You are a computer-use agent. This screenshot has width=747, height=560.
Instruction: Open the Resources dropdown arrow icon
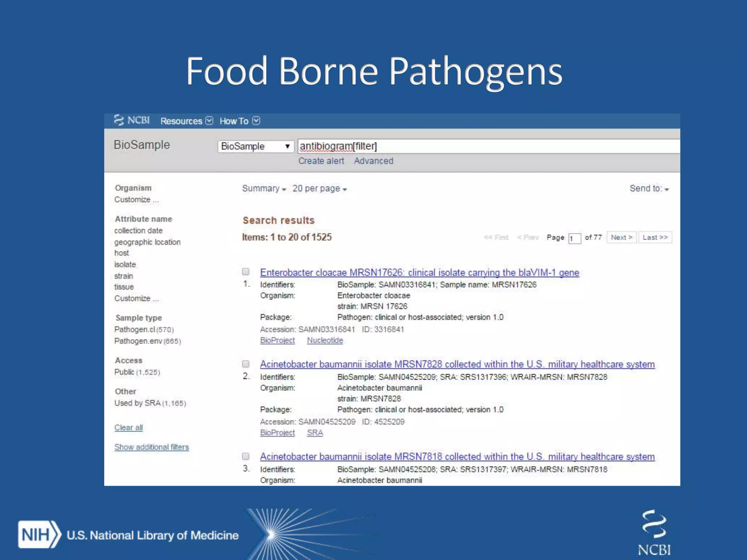coord(209,121)
